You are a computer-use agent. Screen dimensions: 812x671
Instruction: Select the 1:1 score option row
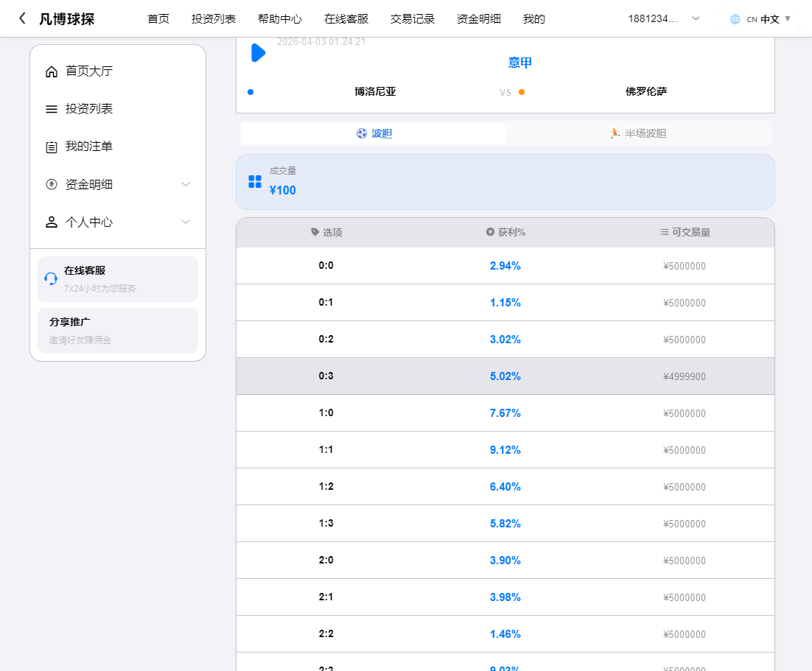click(x=505, y=449)
